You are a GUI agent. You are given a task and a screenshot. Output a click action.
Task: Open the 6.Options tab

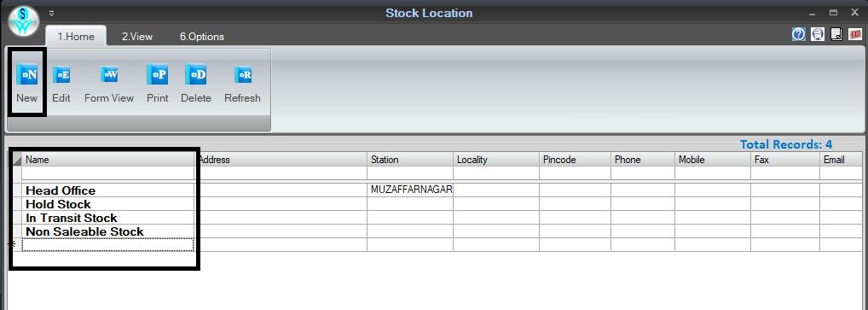click(x=202, y=37)
